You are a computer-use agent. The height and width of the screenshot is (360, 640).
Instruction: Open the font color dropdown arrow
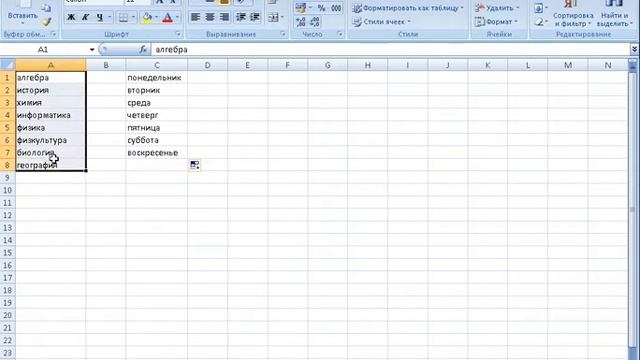[177, 17]
